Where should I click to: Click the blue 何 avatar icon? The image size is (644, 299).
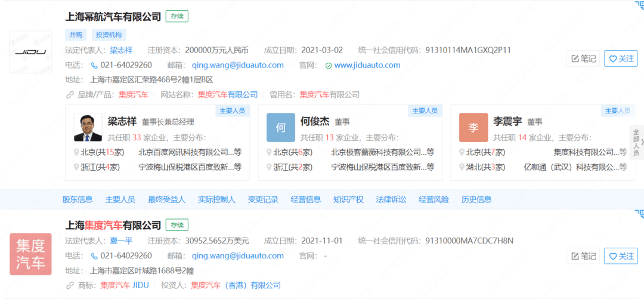(x=280, y=127)
